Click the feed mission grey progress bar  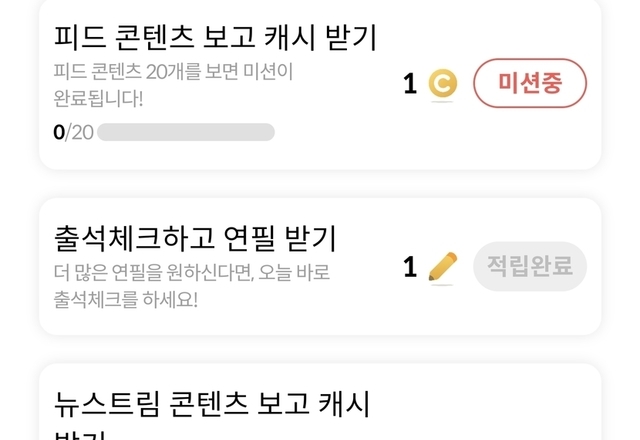(185, 132)
